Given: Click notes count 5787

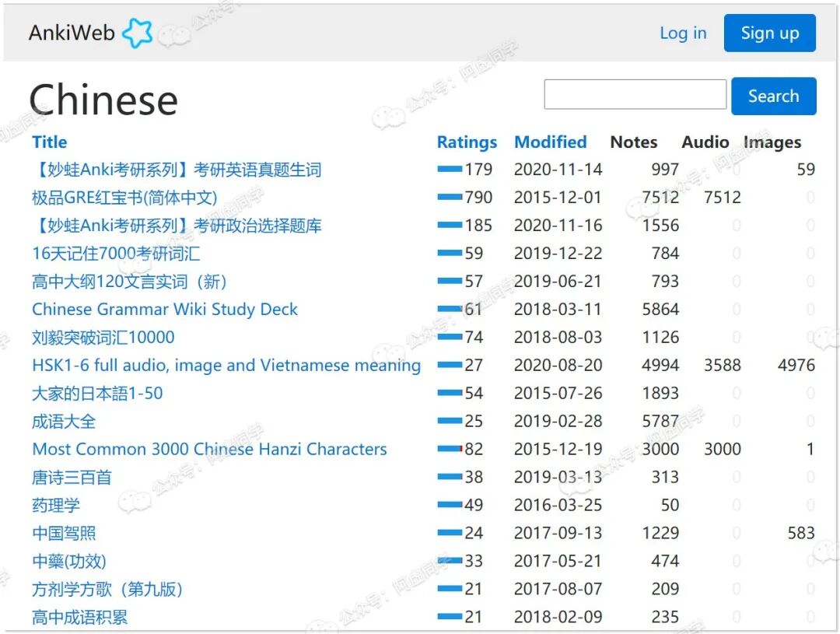Looking at the screenshot, I should click(x=660, y=421).
